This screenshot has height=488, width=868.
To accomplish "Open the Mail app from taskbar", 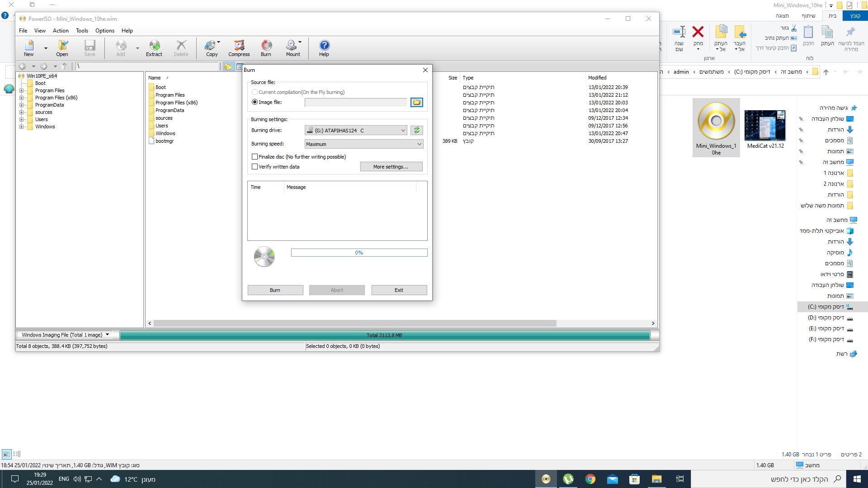I will coord(612,479).
